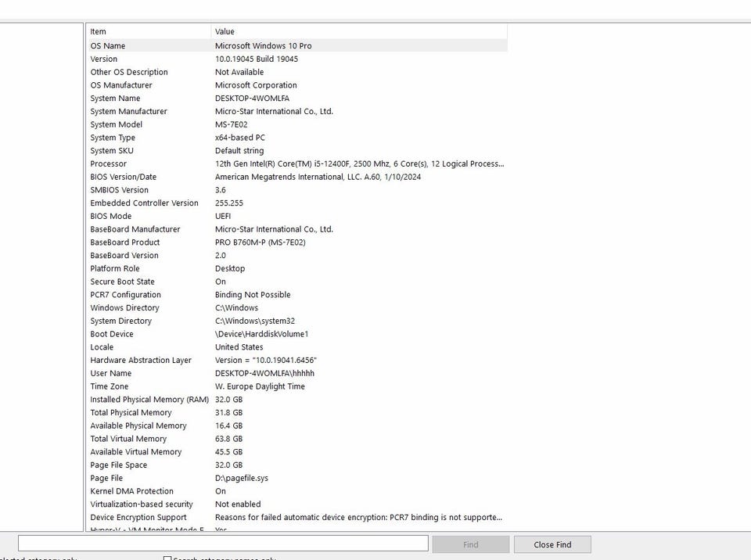
Task: Click the System Name value DESKTOP-4WOMLFA
Action: (252, 99)
